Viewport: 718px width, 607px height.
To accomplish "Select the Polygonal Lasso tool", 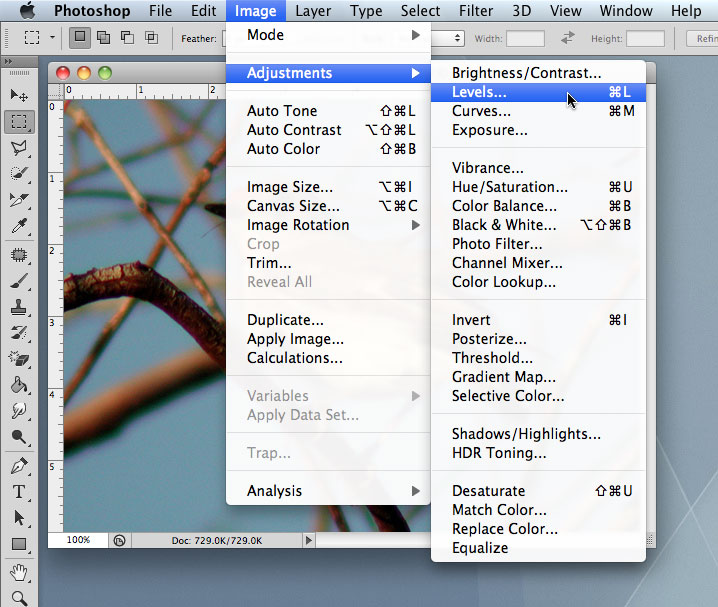I will (x=19, y=148).
